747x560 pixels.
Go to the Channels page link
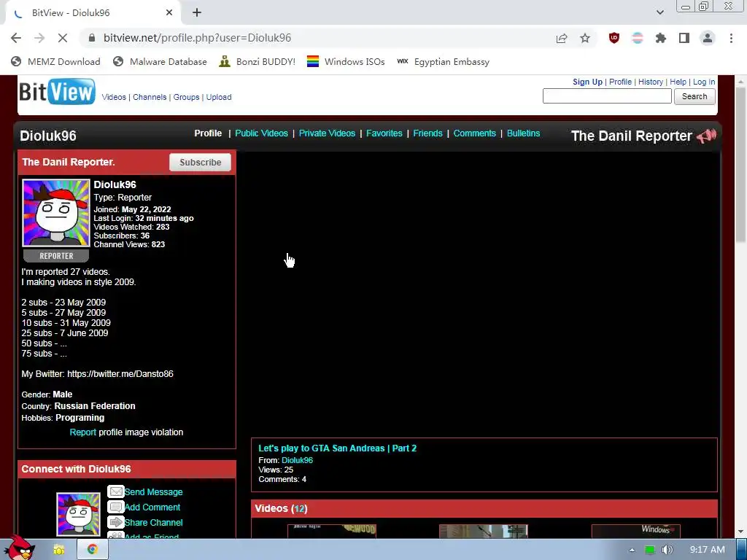pos(150,97)
